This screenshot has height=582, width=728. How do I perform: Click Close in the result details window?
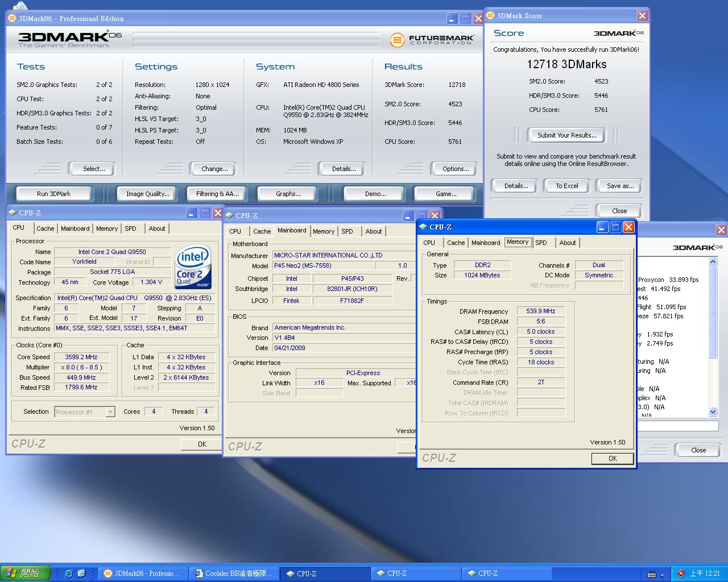(698, 450)
